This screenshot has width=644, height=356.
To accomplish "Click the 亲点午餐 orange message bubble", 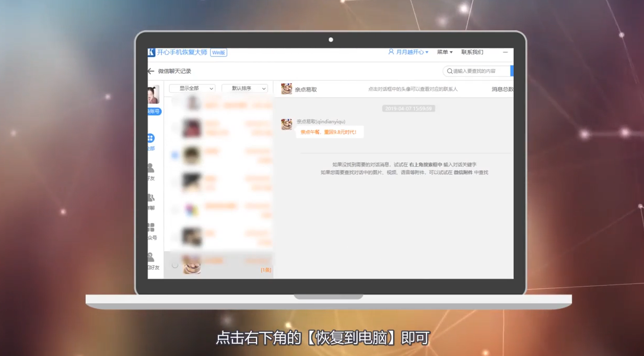I will pos(330,132).
